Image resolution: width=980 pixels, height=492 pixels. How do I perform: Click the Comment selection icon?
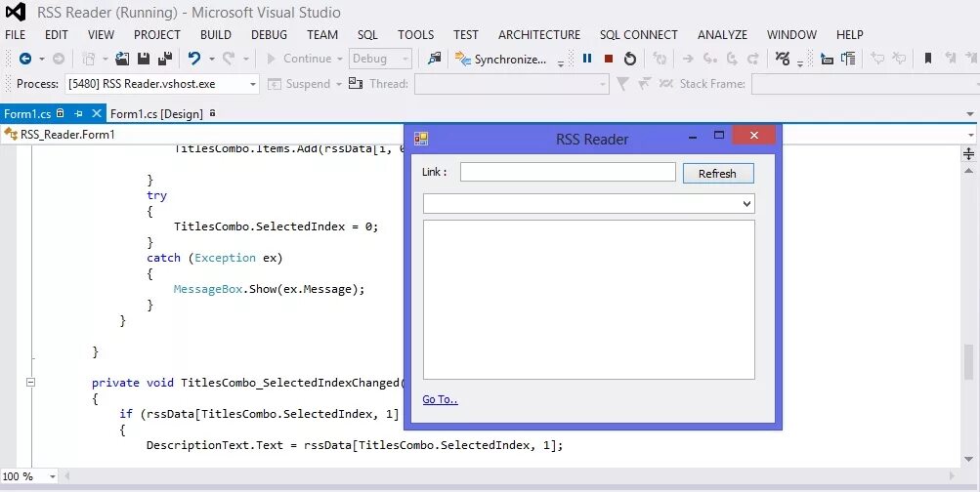(877, 59)
